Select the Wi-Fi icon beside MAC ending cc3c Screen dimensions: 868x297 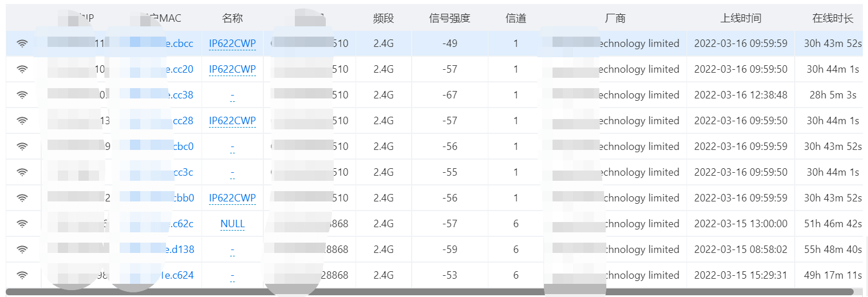22,172
